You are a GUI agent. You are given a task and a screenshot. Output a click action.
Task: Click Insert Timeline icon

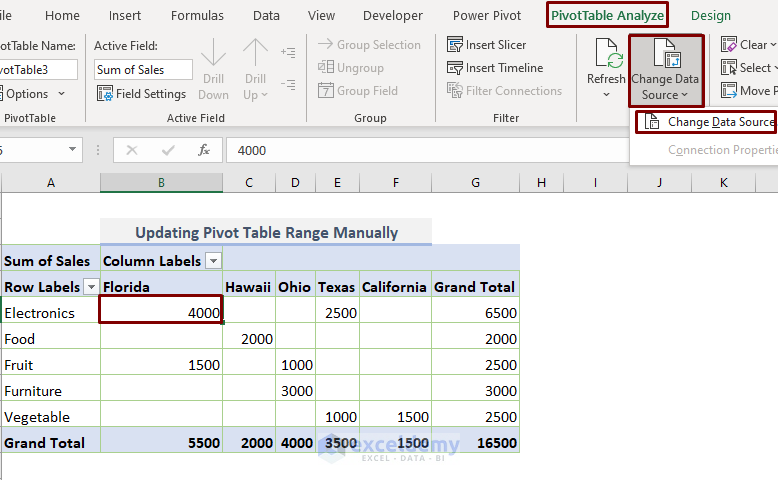(455, 68)
